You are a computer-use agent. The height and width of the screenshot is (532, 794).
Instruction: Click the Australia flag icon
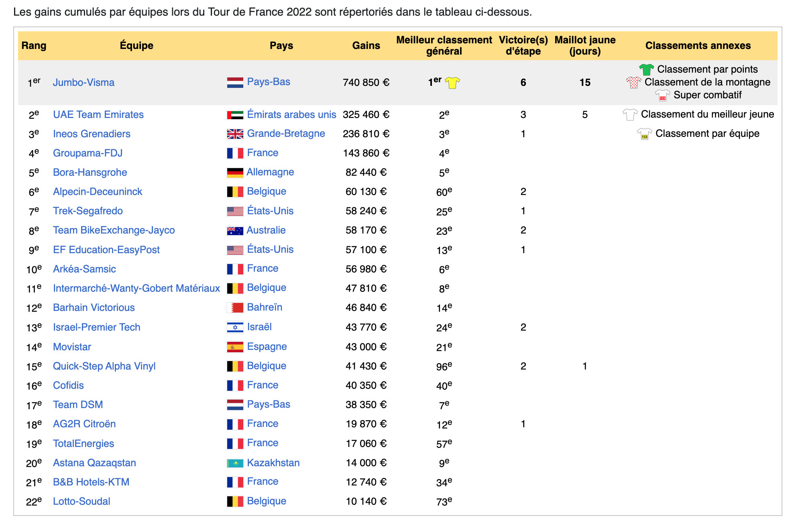[235, 231]
